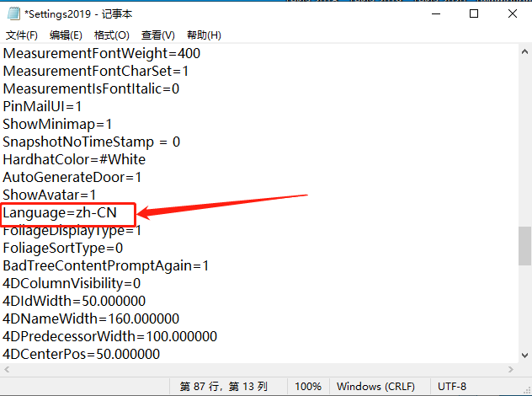Open the 查看(V) menu
The width and height of the screenshot is (532, 396).
click(157, 35)
